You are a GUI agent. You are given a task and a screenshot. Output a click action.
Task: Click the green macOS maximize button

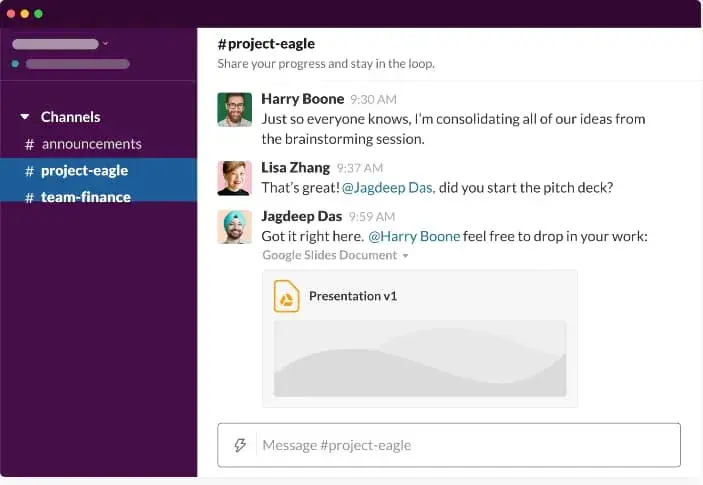39,14
